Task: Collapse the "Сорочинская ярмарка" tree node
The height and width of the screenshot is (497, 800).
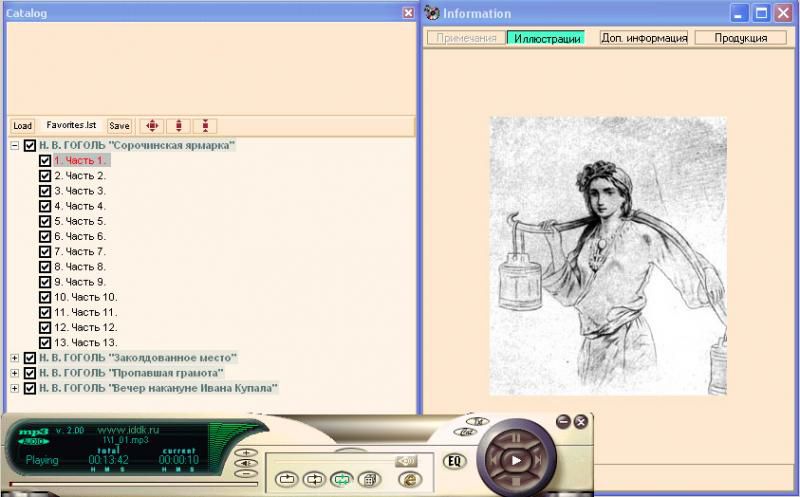Action: [x=15, y=146]
